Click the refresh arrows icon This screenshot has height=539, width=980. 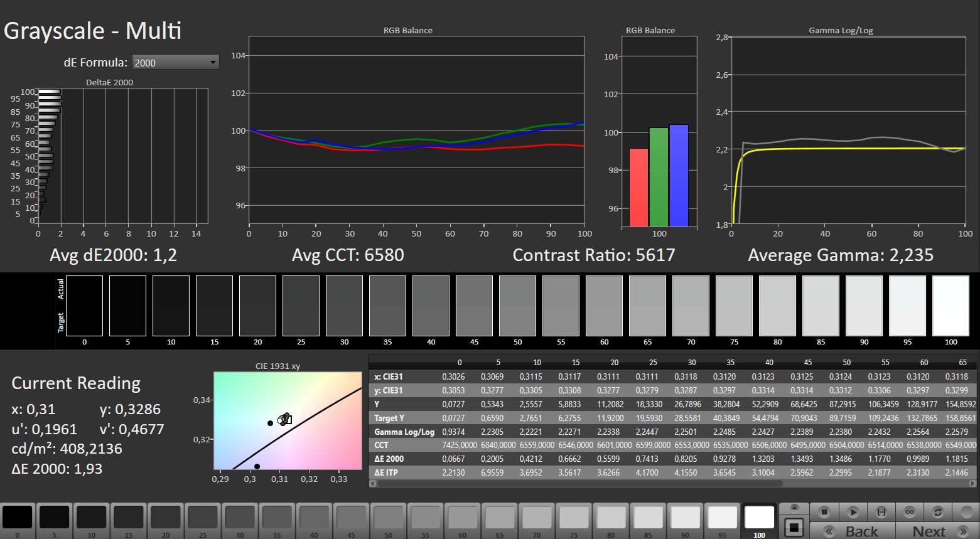coord(937,512)
